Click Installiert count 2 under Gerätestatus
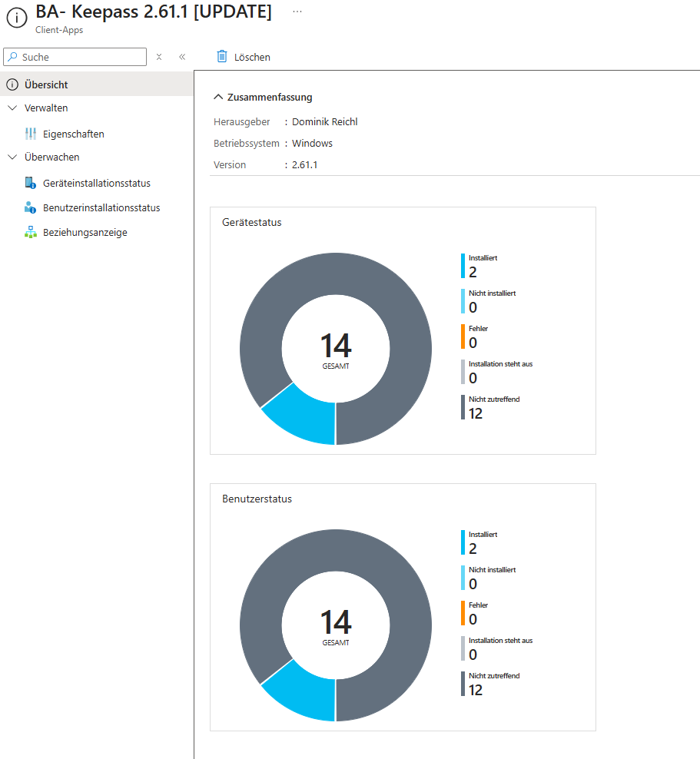 click(473, 273)
